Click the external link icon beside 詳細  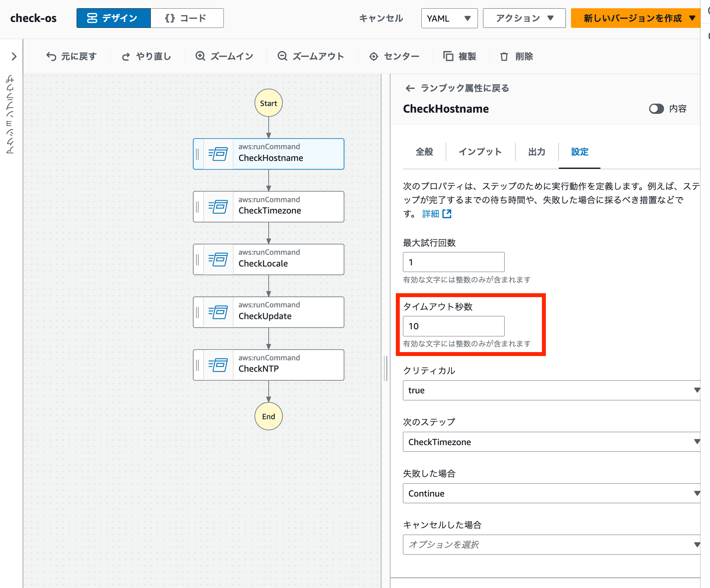[447, 214]
